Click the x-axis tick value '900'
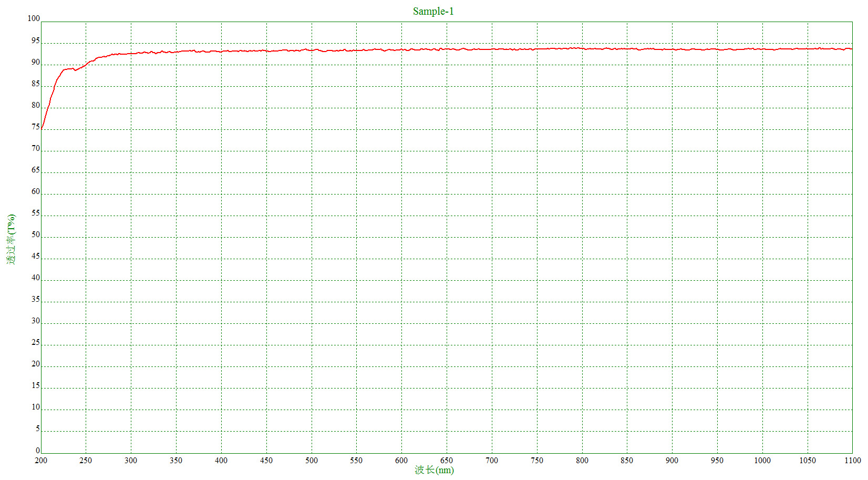Screen dimensions: 868x480 click(672, 461)
